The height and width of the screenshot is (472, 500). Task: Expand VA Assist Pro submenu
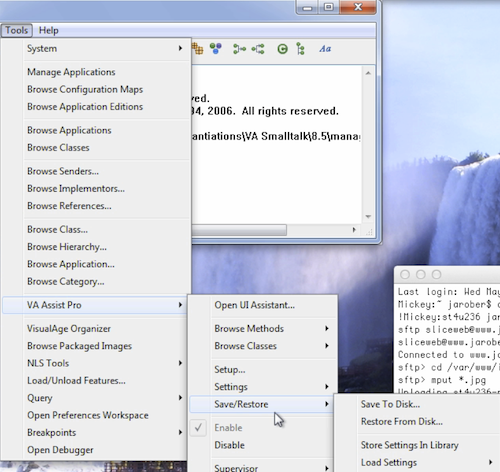click(x=95, y=305)
